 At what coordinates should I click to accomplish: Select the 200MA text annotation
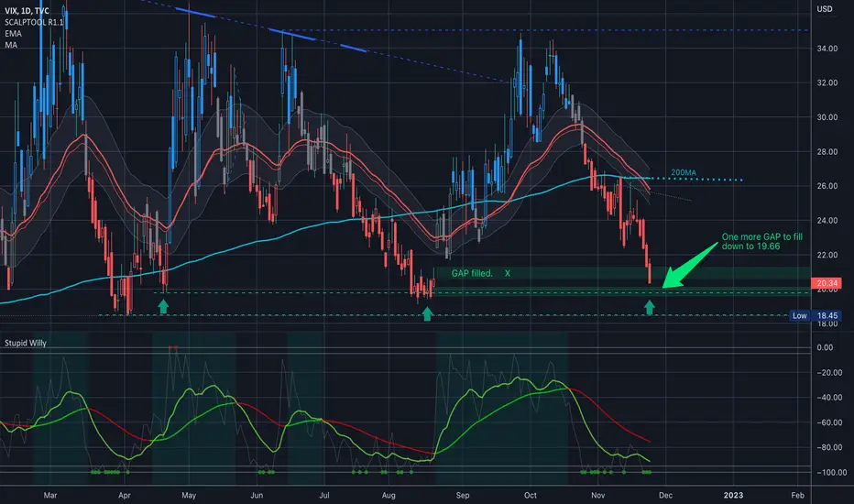(x=683, y=172)
